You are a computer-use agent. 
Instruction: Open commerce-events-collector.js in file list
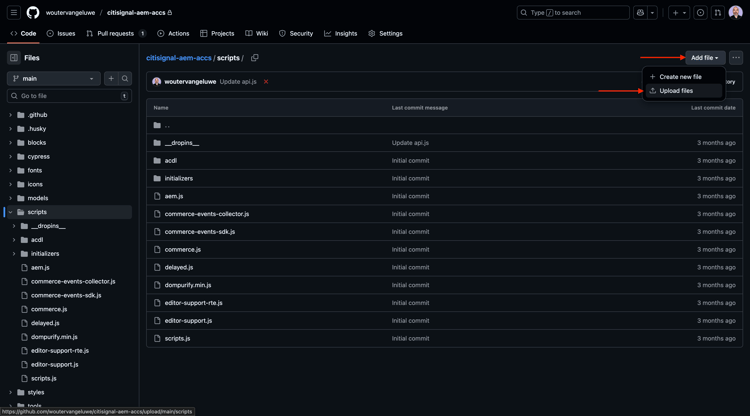207,214
